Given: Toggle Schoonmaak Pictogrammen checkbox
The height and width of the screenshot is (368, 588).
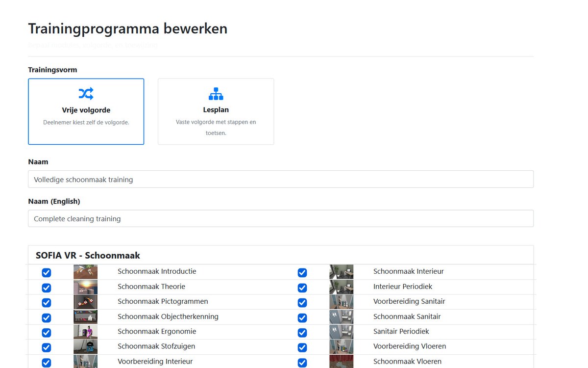Looking at the screenshot, I should [46, 302].
